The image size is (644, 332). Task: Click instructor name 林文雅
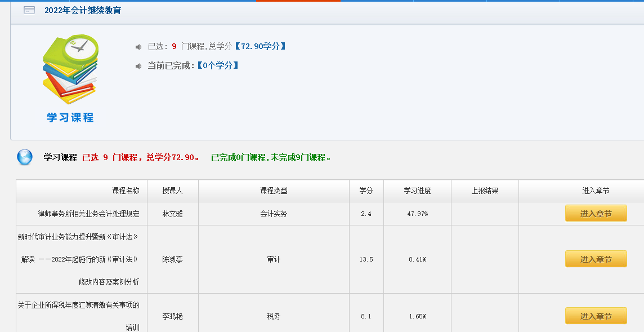click(172, 214)
